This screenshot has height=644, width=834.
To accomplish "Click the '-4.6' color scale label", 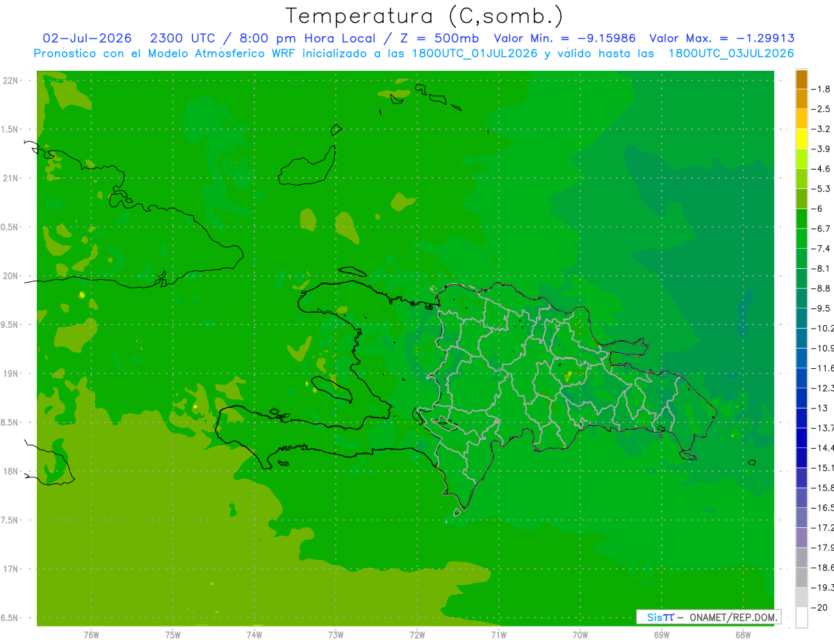I will click(821, 169).
